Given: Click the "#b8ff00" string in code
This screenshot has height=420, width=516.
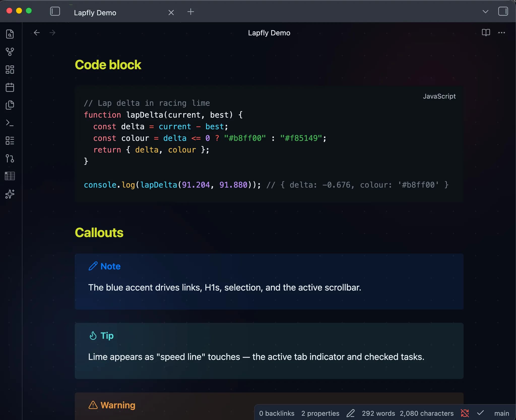Looking at the screenshot, I should [245, 138].
